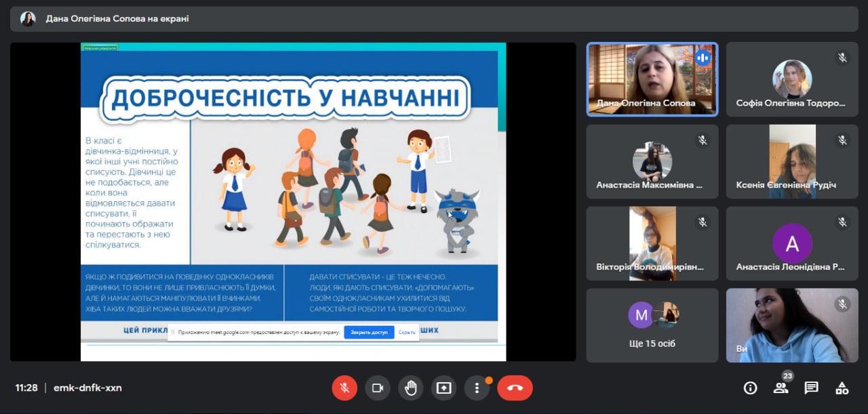Click meeting code emk-dnfk-xxn
This screenshot has width=868, height=414.
[87, 388]
